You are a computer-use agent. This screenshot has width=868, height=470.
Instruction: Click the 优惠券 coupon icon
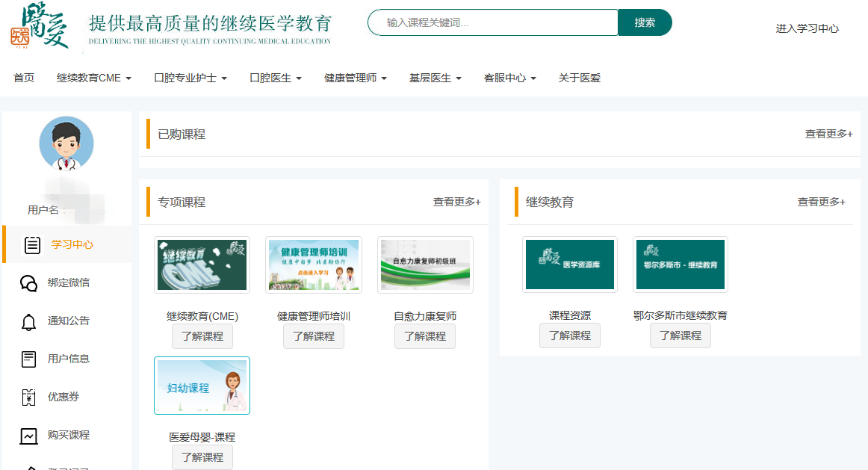click(29, 398)
